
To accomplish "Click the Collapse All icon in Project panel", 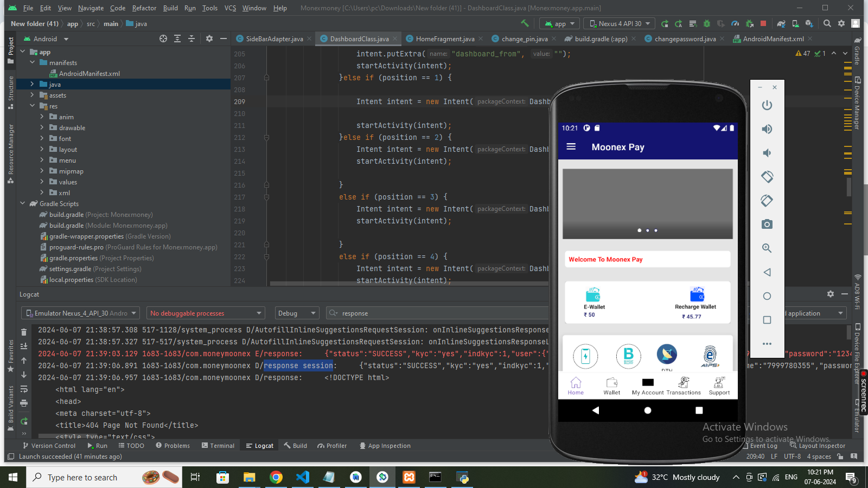I will pyautogui.click(x=191, y=38).
